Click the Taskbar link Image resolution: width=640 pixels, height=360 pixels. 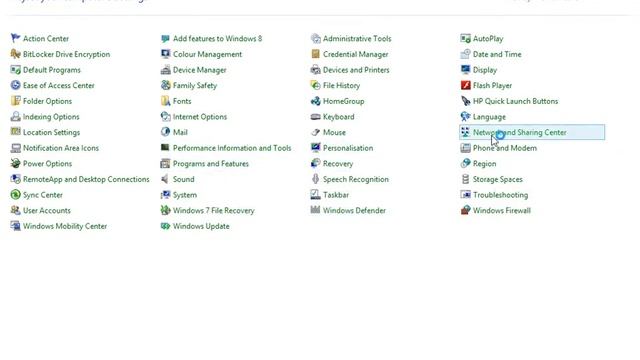pos(336,195)
